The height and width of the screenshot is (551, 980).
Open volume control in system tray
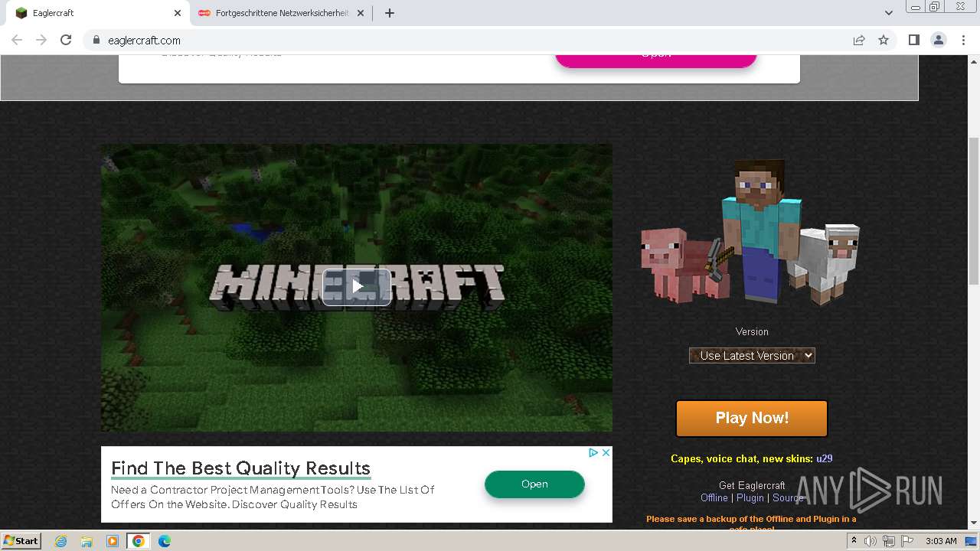coord(871,541)
